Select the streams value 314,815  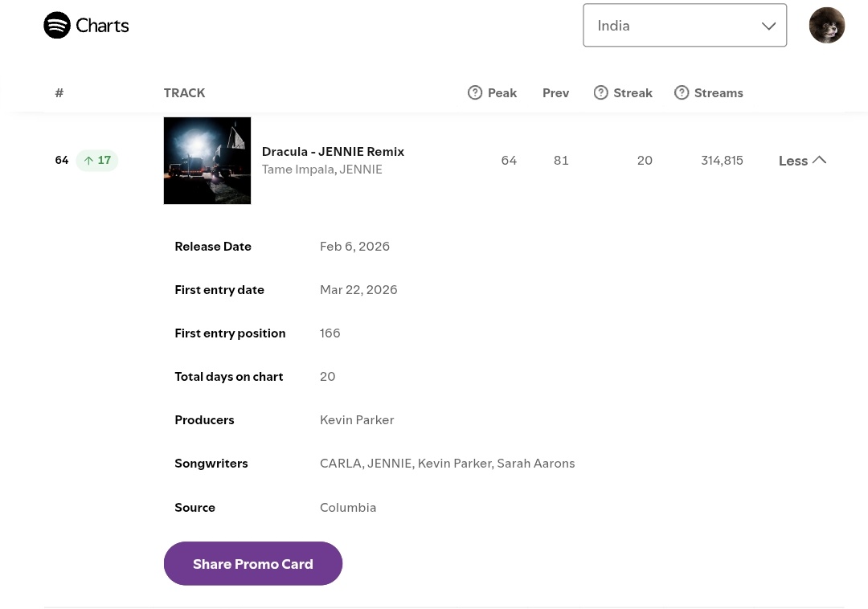(722, 161)
